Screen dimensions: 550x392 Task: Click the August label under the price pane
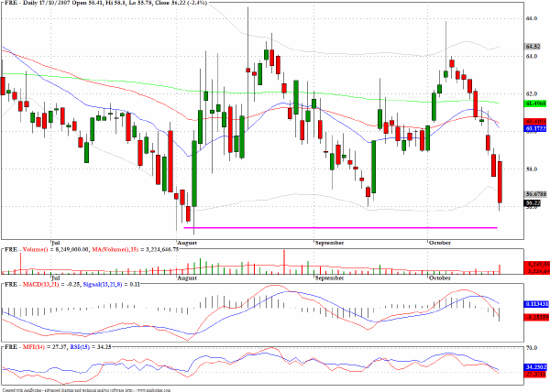(x=187, y=243)
